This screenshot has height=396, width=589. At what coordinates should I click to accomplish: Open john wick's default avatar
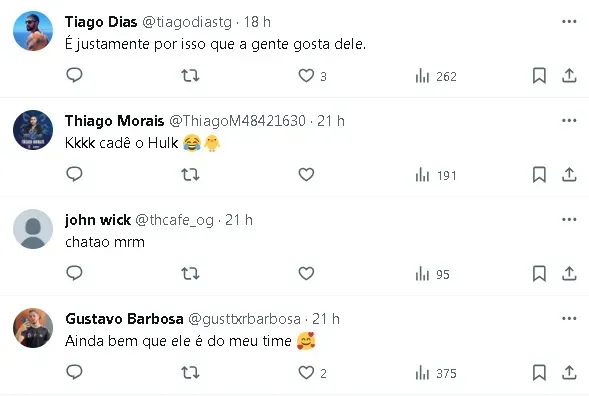[x=33, y=229]
